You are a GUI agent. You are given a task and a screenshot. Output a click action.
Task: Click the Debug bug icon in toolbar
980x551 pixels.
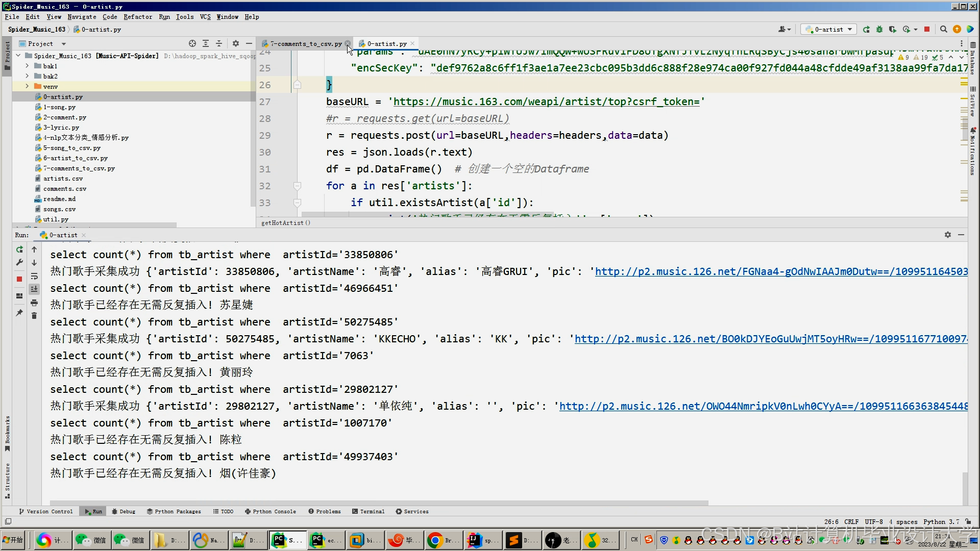point(879,30)
